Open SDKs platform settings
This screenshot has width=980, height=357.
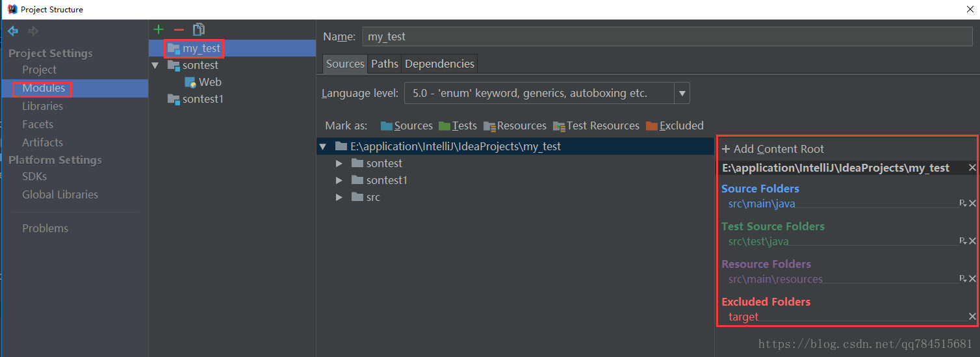(x=34, y=176)
